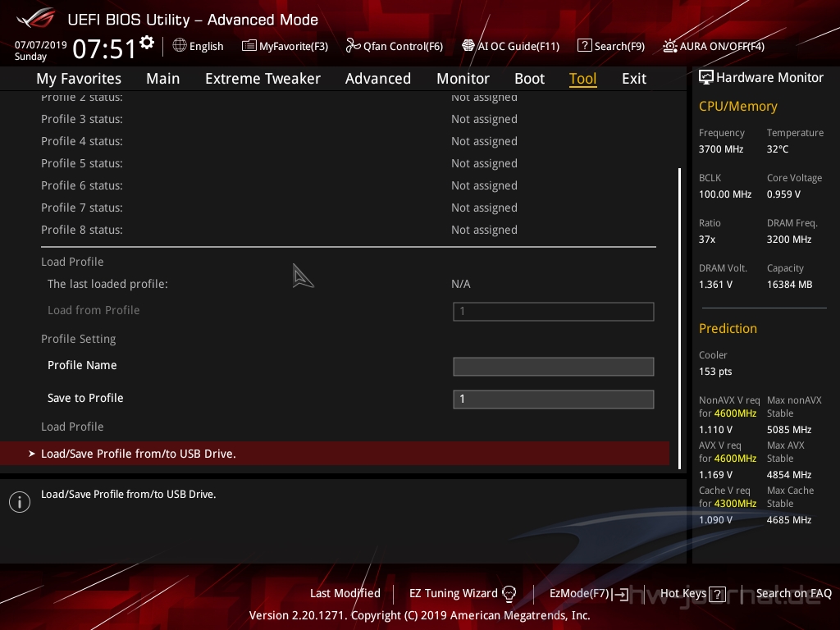Screen dimensions: 840x630
Task: Click Profile 5 status row
Action: (348, 163)
